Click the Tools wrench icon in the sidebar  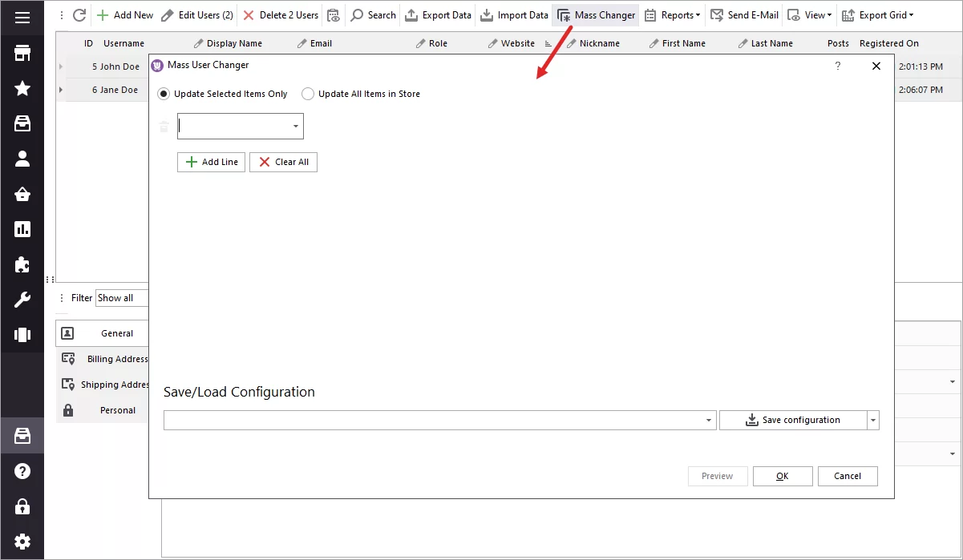[22, 300]
